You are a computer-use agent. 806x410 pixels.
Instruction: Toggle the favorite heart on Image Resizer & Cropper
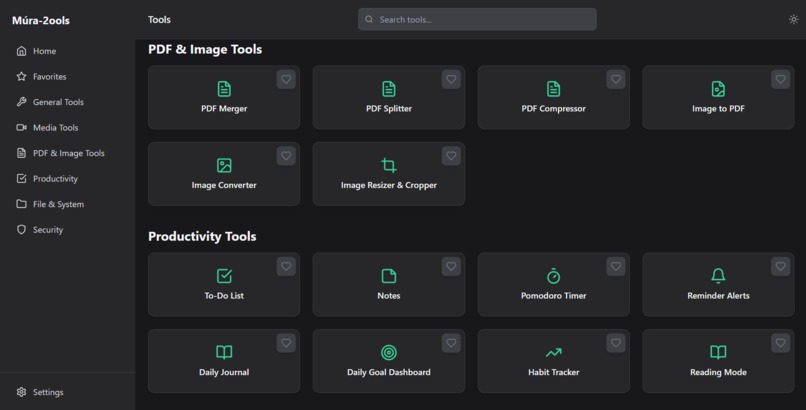[x=451, y=156]
